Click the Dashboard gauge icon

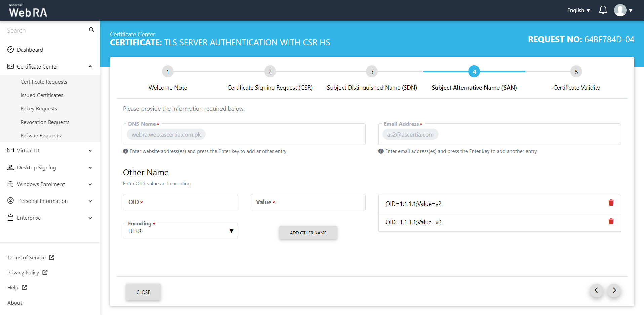(11, 50)
